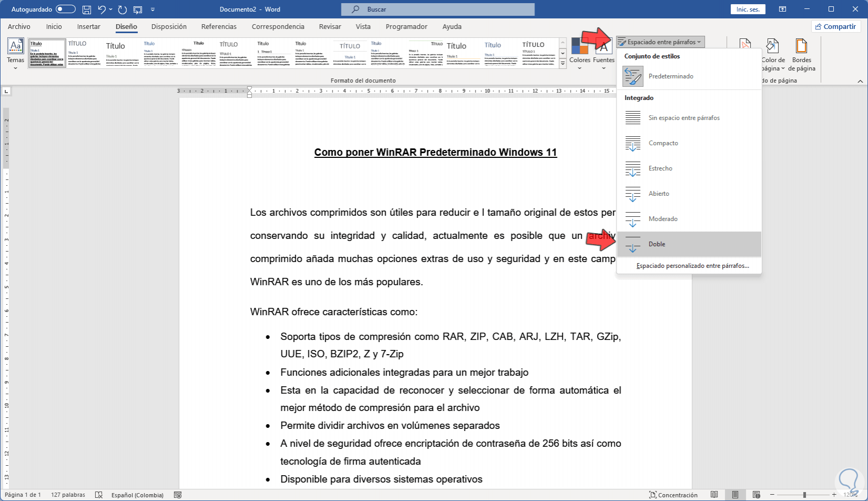This screenshot has height=501, width=868.
Task: Click the Compartir button
Action: pyautogui.click(x=835, y=26)
